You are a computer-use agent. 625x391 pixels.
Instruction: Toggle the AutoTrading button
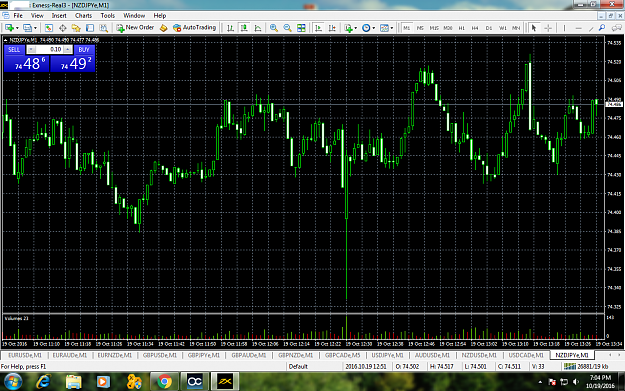click(195, 28)
